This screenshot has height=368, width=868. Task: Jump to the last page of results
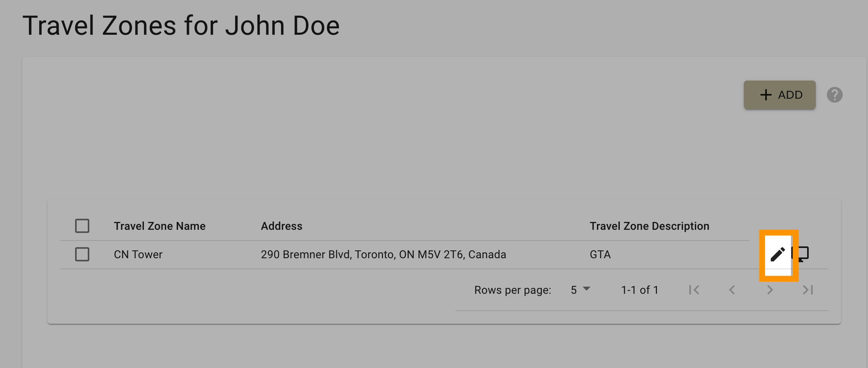click(808, 290)
